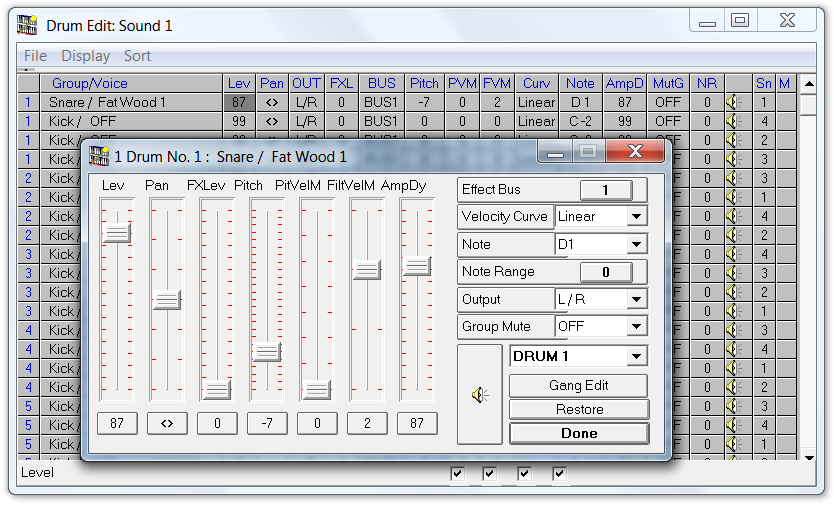
Task: Click the Lev value box showing 87
Action: 117,424
